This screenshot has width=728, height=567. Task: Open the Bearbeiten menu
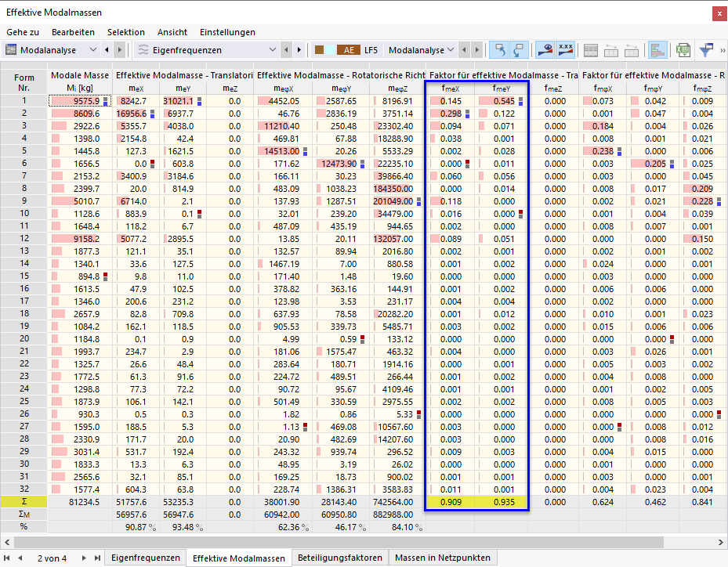tap(74, 32)
